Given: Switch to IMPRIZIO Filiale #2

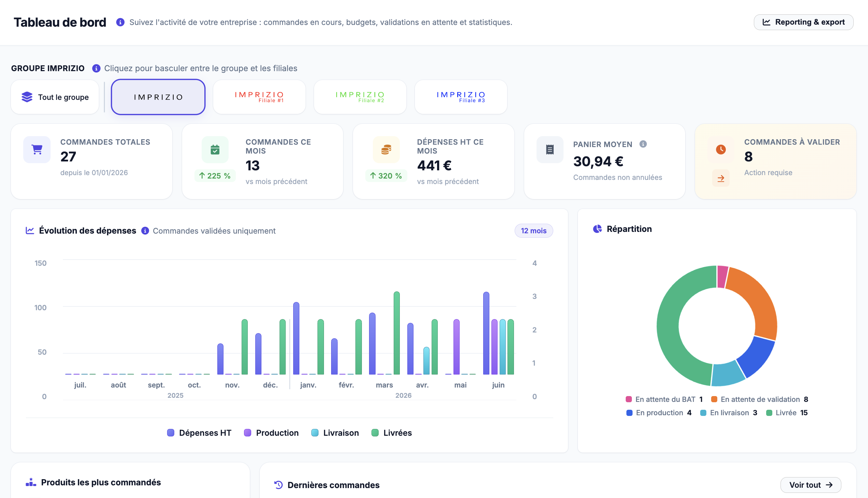Looking at the screenshot, I should (360, 97).
